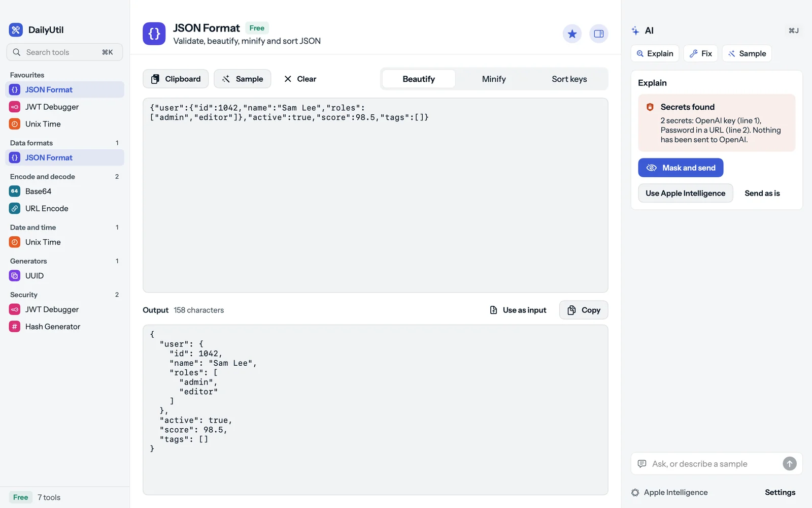
Task: Click the JWT Debugger icon in Favourites
Action: tap(15, 107)
